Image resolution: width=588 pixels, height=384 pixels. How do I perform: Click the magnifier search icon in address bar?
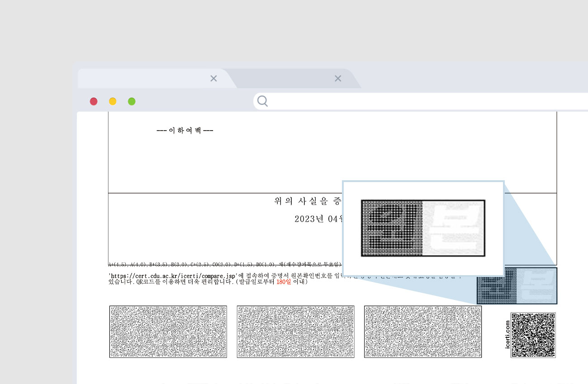(262, 102)
